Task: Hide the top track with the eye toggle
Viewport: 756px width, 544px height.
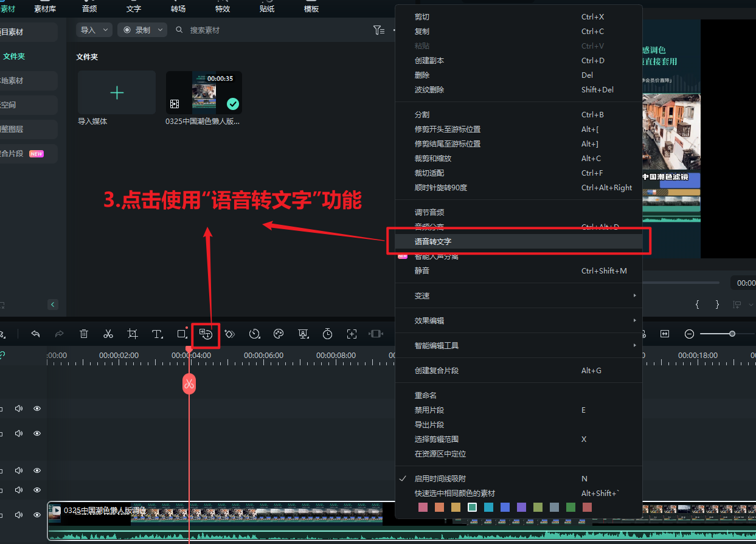Action: 36,408
